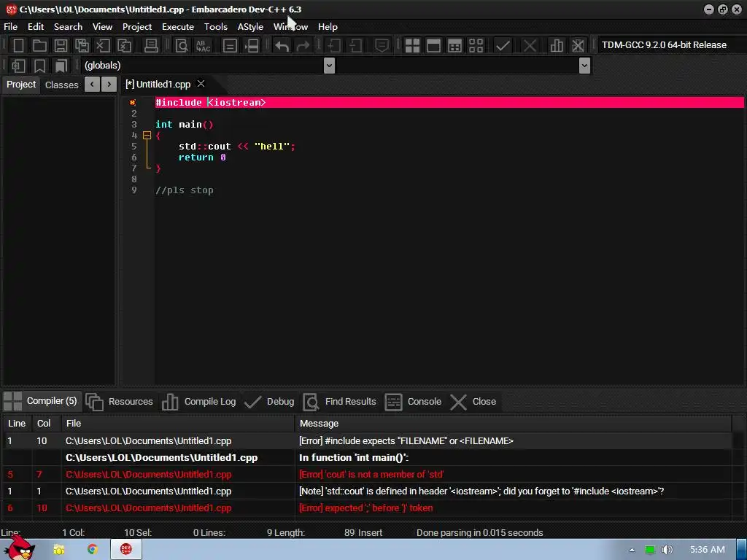Click the Open file folder icon
Screen dimensions: 747x560
(39, 46)
